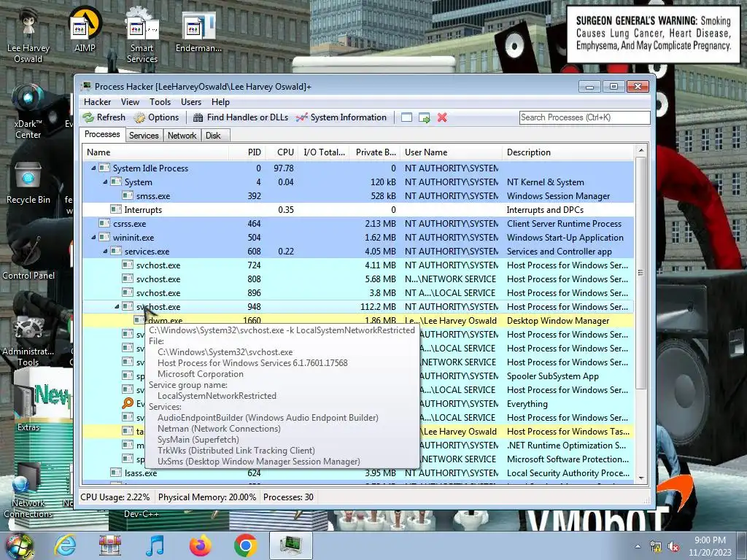This screenshot has height=560, width=747.
Task: Select the svchost.exe row with PID 724
Action: pos(358,265)
